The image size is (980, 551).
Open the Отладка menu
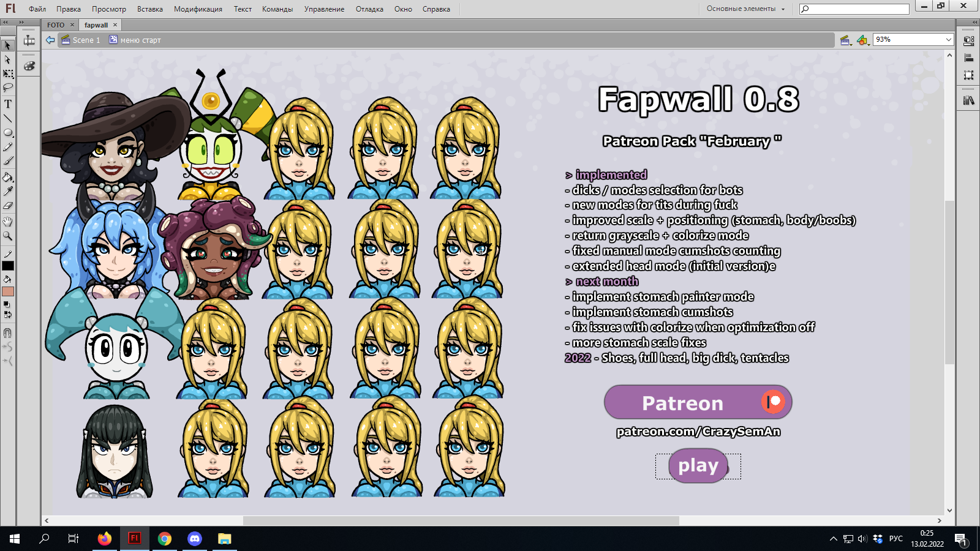click(x=369, y=9)
